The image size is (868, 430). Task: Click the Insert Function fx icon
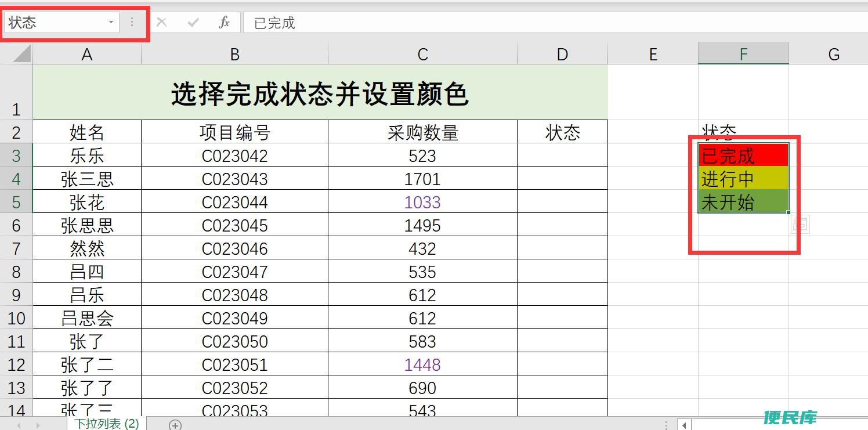[224, 23]
